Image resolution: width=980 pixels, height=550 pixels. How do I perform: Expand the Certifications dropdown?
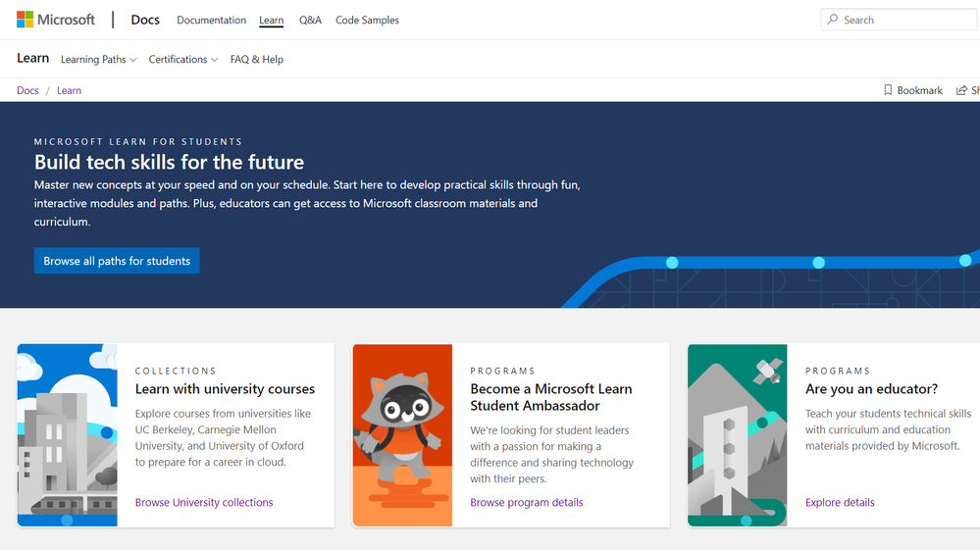click(x=183, y=59)
